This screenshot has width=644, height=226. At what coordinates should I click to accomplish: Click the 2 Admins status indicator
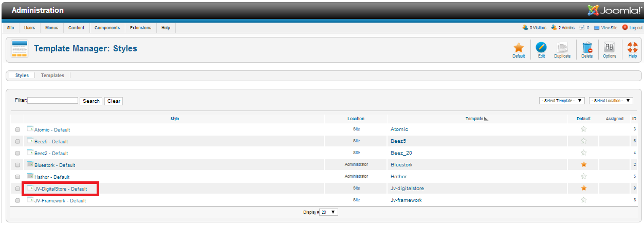563,28
